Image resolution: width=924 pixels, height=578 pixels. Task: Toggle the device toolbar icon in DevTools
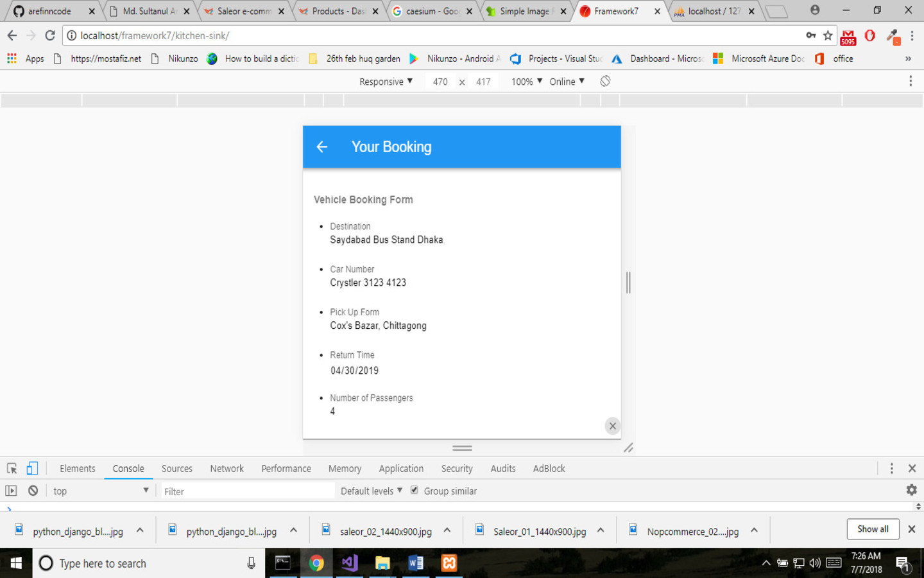coord(32,468)
